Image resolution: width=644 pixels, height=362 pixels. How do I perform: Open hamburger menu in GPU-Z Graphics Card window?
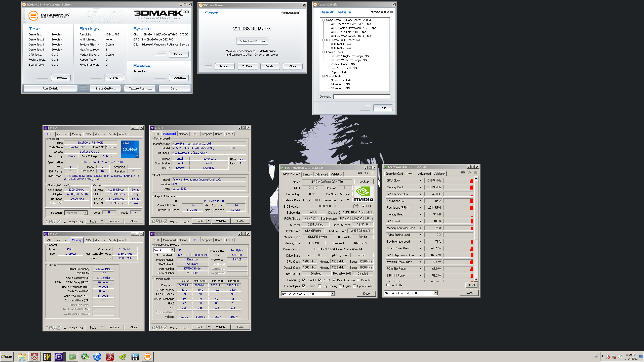(x=373, y=173)
